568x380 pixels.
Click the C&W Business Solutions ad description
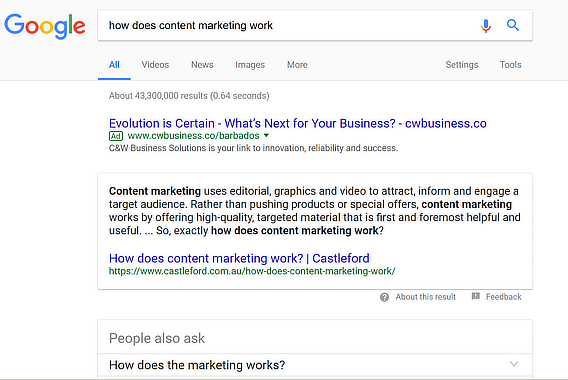[253, 148]
